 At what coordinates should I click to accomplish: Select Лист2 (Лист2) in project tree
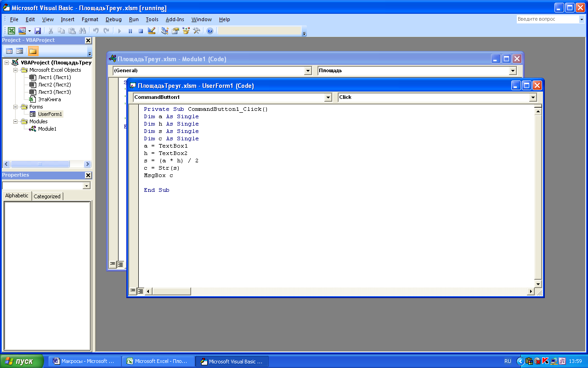[x=54, y=85]
